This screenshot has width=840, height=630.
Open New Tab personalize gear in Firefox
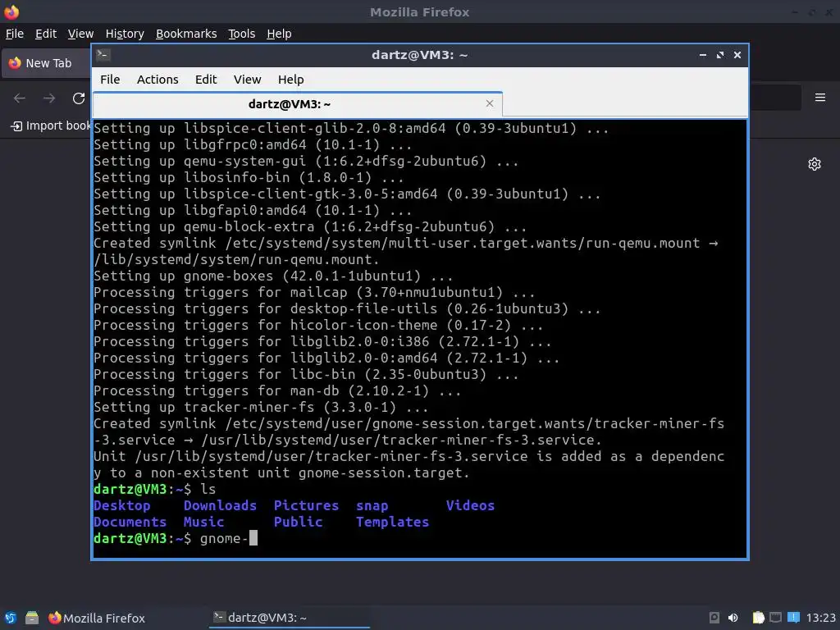point(815,164)
